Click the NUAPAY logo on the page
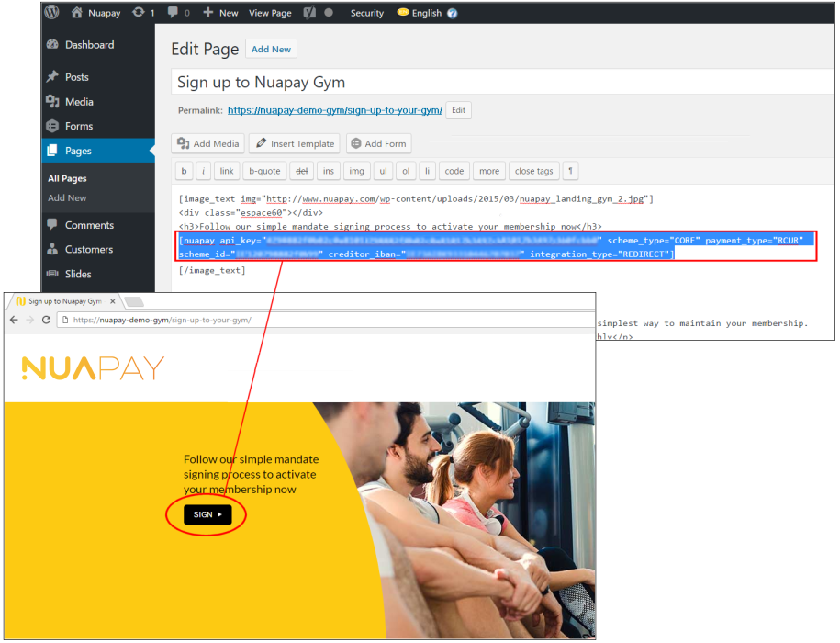 coord(93,367)
